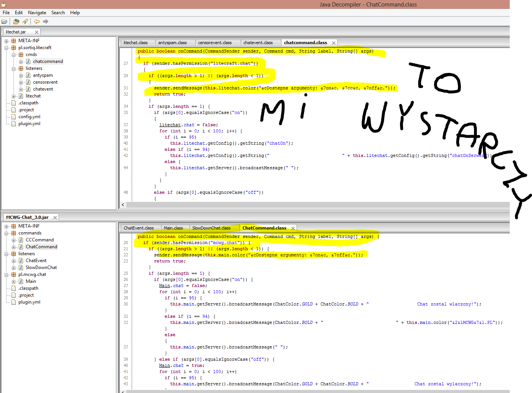This screenshot has width=532, height=393.
Task: Expand the antyspam class node
Action: tap(21, 76)
